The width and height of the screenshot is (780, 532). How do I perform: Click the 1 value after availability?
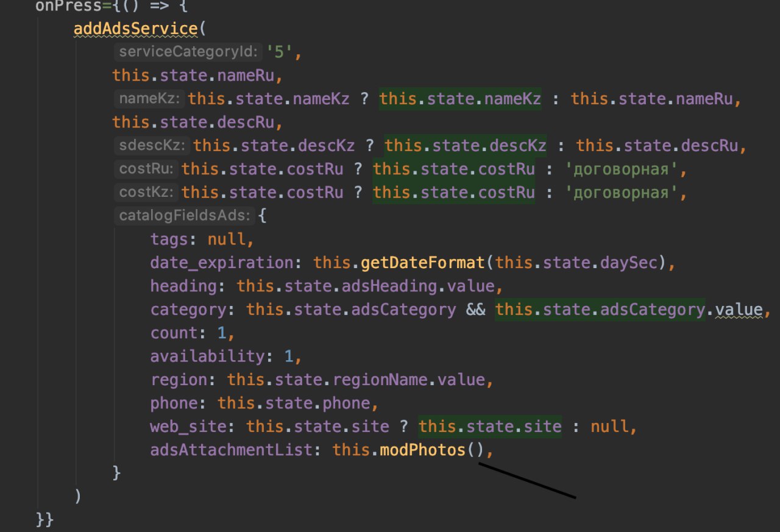click(289, 356)
